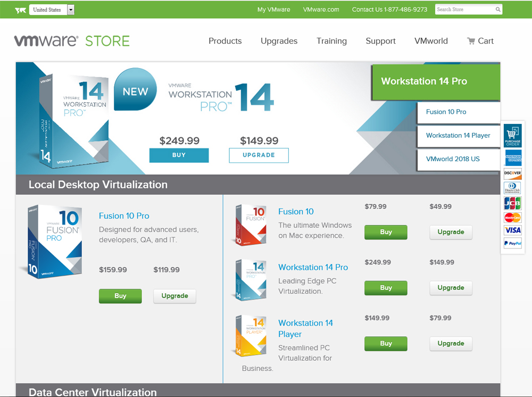Click the NEW badge on the banner
This screenshot has width=532, height=397.
[x=135, y=89]
